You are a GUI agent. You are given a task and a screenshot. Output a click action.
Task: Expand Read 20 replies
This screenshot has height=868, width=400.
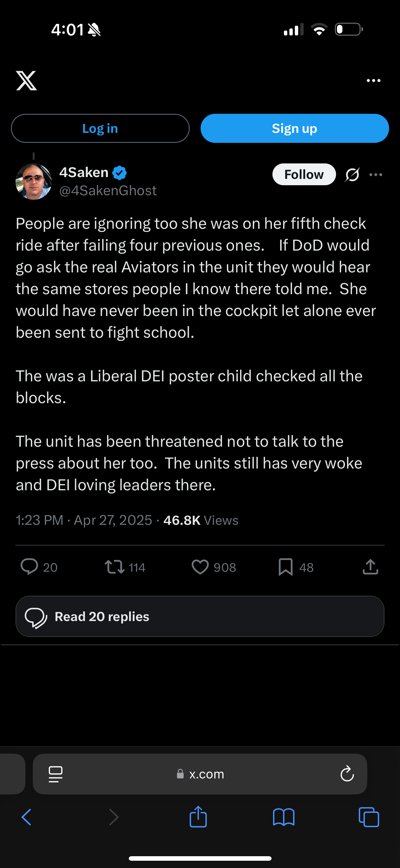(x=200, y=616)
